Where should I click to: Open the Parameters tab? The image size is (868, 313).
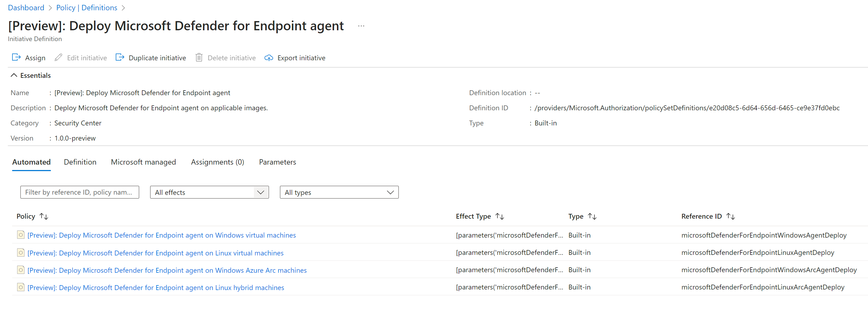[x=277, y=162]
